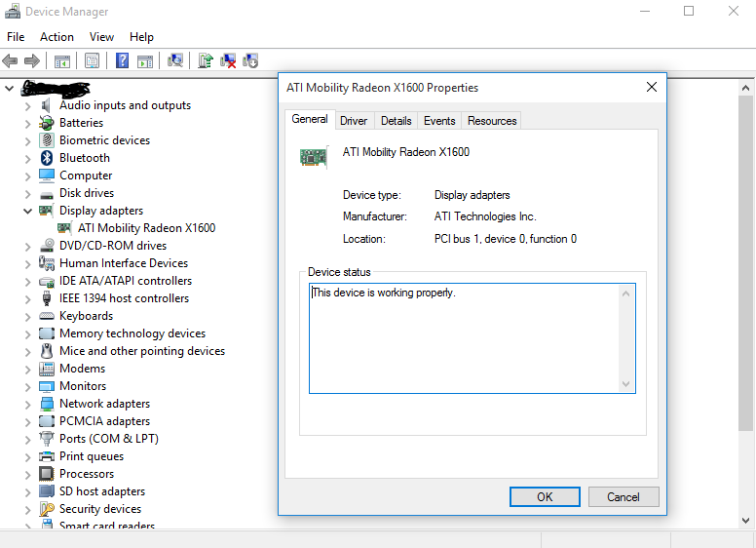Select the Network adapters icon
Screen dimensions: 756x548
click(47, 404)
